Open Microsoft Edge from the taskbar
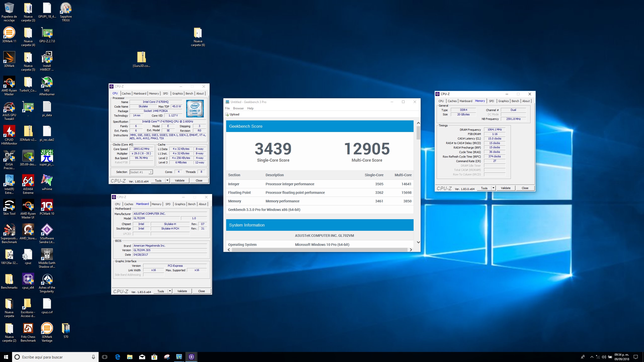 click(x=117, y=357)
